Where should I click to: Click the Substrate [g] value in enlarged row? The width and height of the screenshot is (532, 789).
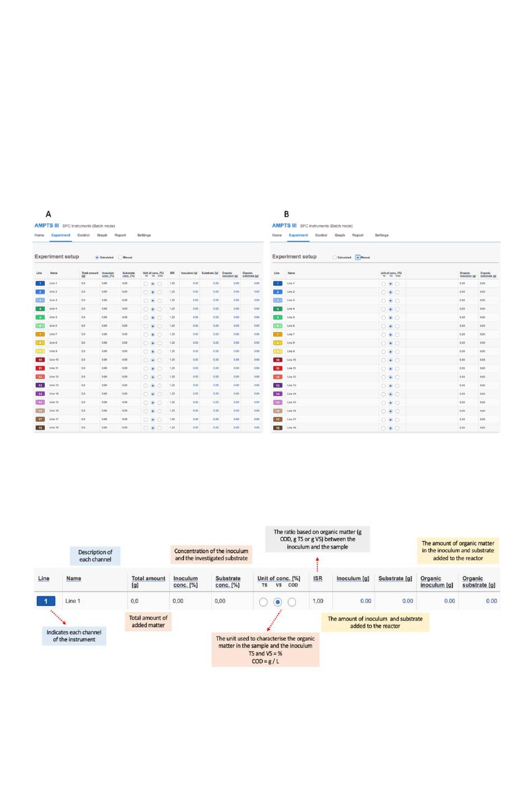(408, 601)
